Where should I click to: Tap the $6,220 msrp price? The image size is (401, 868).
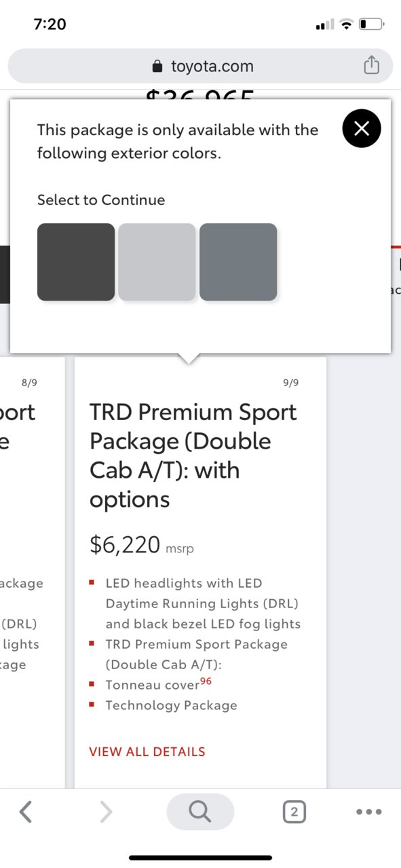tap(141, 544)
